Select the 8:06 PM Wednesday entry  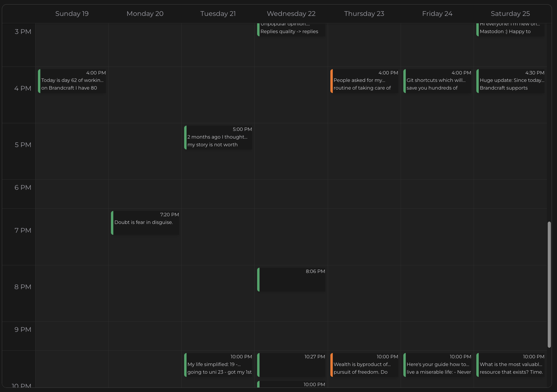(x=291, y=280)
